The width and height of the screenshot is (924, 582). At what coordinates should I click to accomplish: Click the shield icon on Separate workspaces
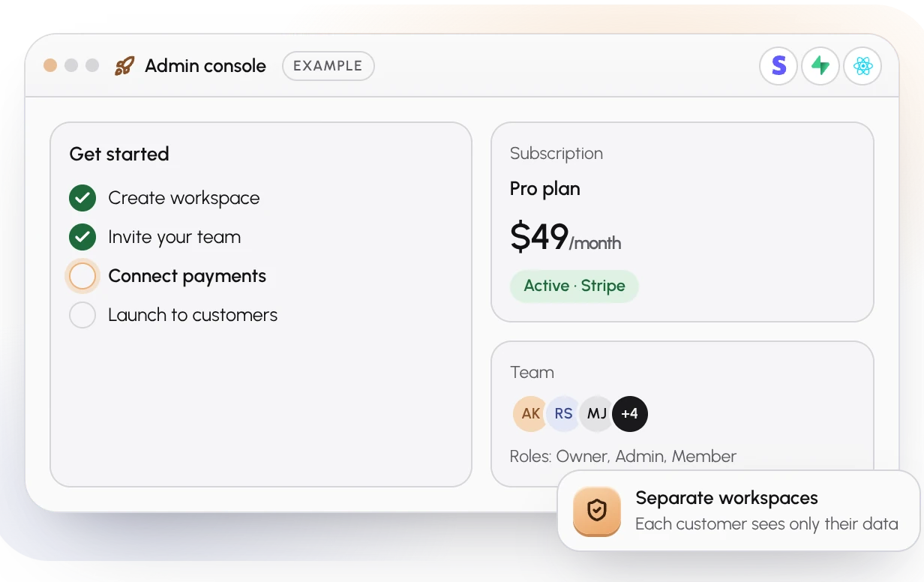(597, 511)
